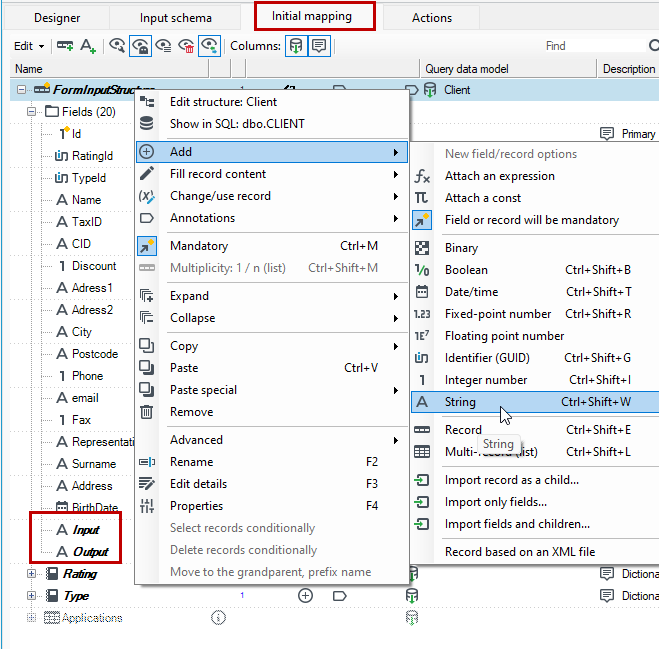Open the Collapse submenu
The height and width of the screenshot is (649, 659).
click(272, 318)
